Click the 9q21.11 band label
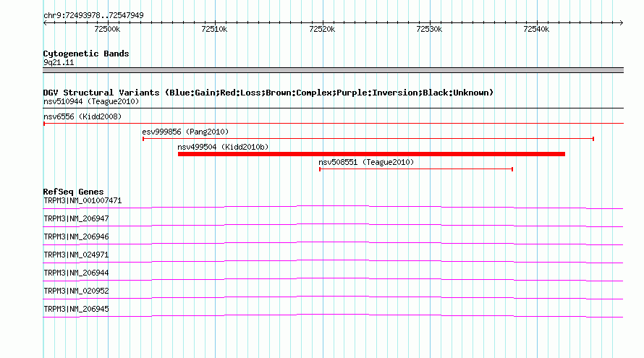 (x=59, y=62)
